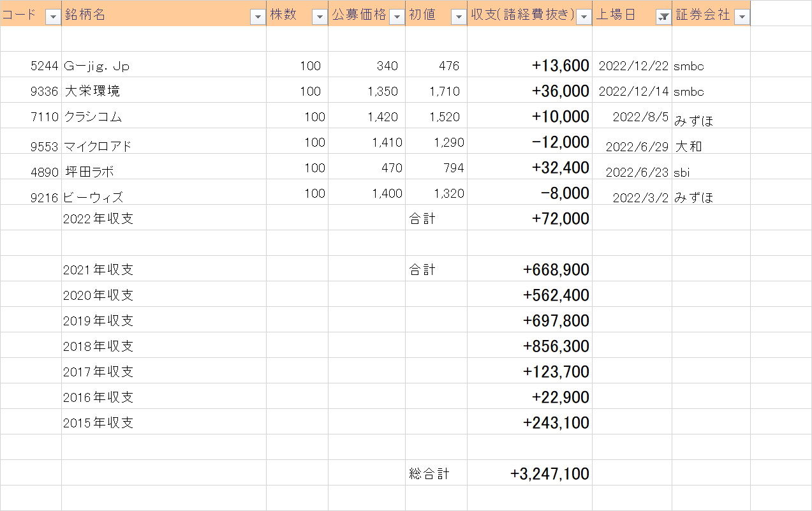
Task: Select the +72,000 yearly total cell
Action: [x=529, y=218]
